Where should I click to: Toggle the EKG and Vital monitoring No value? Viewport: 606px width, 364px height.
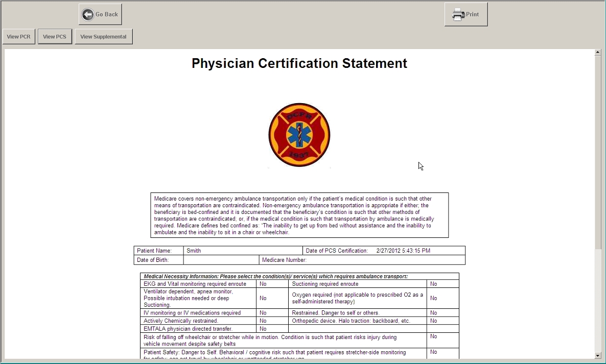click(263, 284)
